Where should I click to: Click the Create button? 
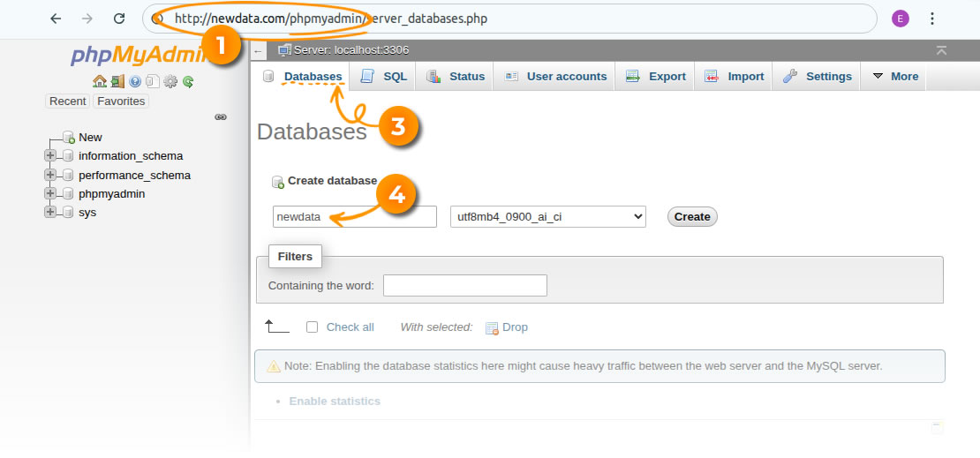point(692,217)
